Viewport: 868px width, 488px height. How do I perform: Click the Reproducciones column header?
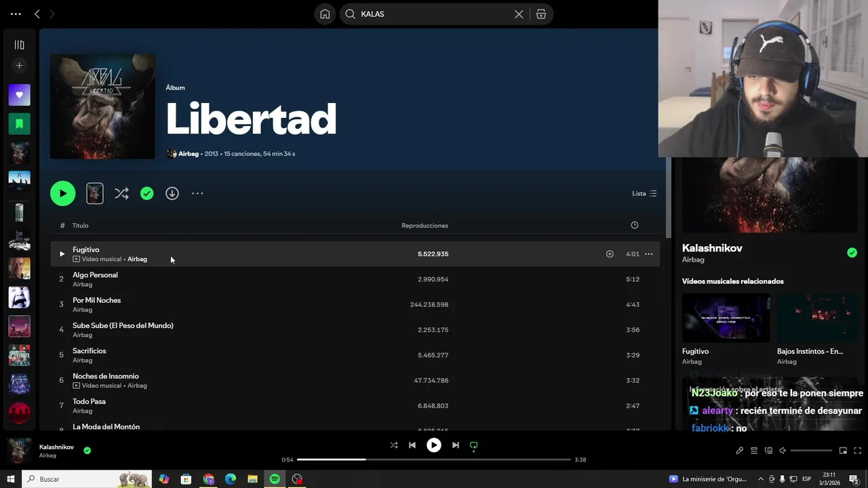(x=425, y=226)
